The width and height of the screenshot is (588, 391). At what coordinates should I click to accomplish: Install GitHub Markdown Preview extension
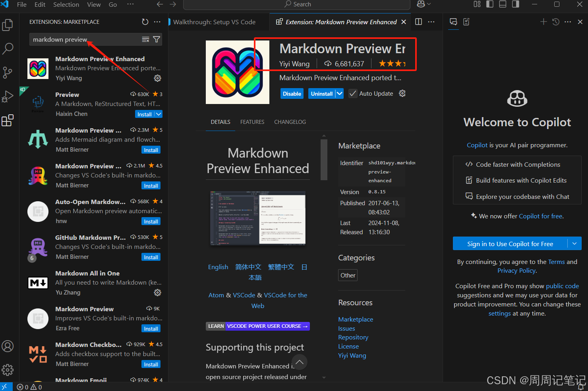click(151, 257)
